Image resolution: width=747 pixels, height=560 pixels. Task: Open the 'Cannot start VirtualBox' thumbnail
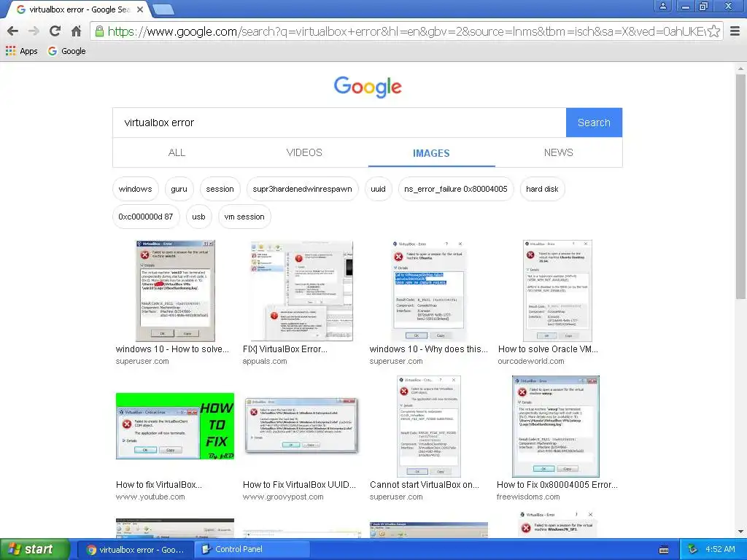pos(429,426)
